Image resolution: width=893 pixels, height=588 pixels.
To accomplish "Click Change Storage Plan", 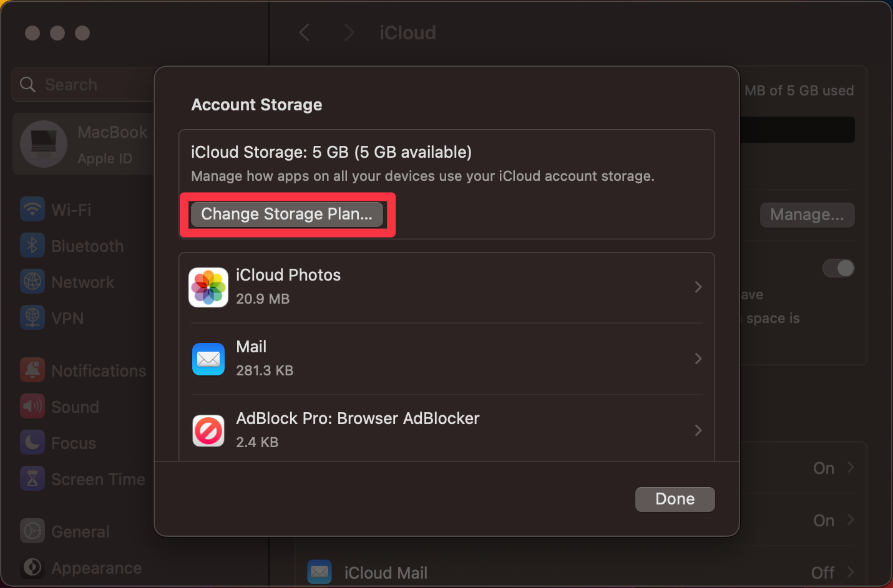I will click(287, 214).
